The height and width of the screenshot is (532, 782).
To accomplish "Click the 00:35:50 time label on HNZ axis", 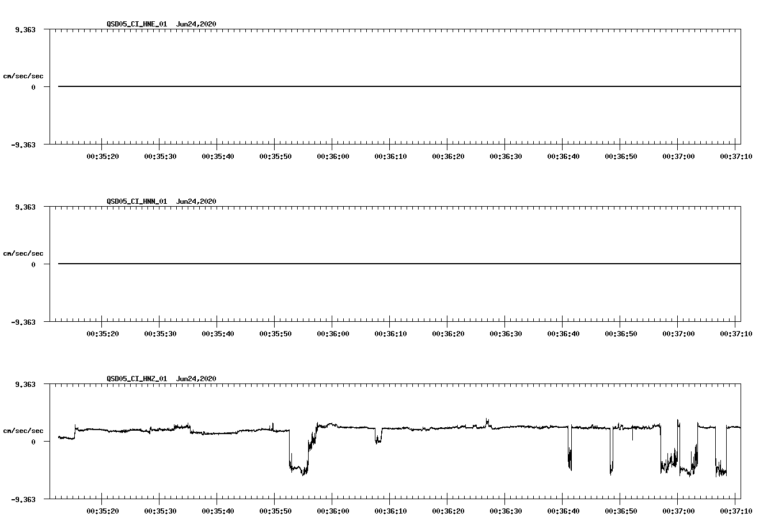I will pyautogui.click(x=275, y=511).
